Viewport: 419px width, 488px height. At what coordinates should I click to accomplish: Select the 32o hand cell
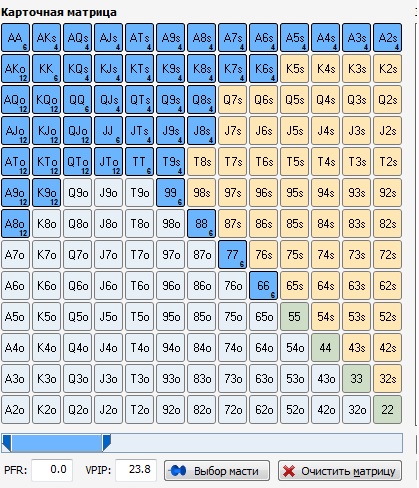356,410
